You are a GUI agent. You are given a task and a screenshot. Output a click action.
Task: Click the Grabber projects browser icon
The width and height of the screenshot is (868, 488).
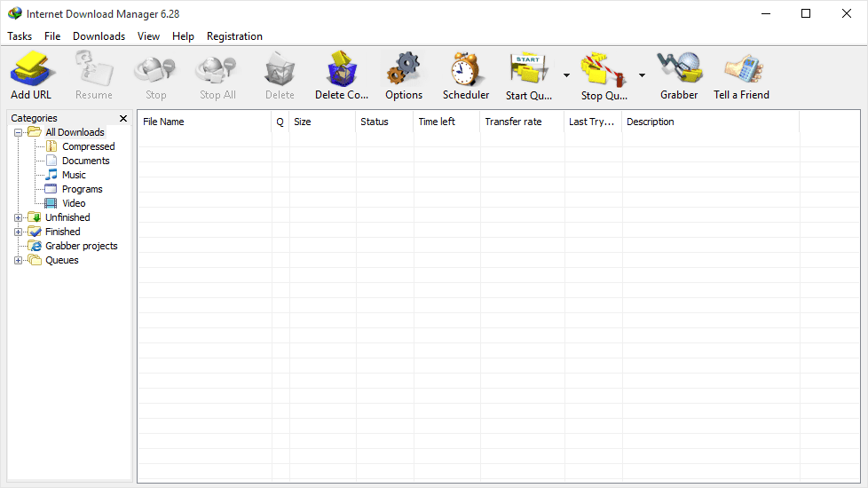[x=36, y=246]
